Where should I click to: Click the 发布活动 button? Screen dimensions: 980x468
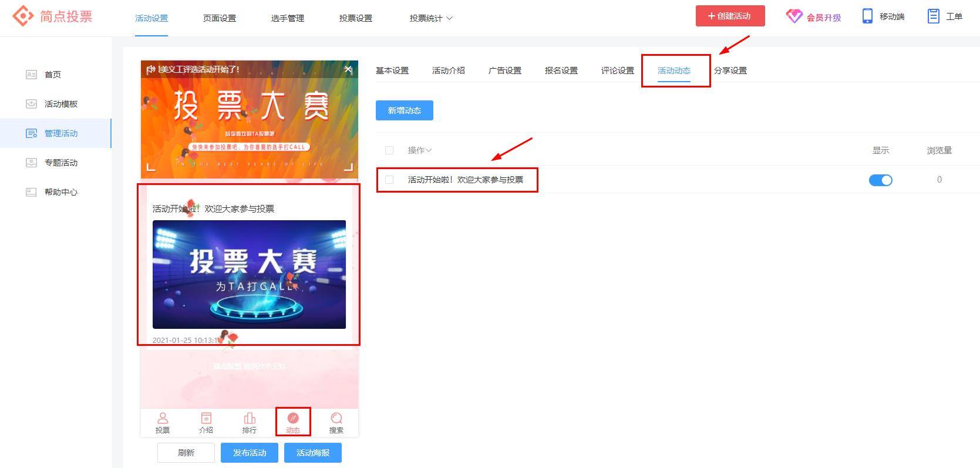tap(250, 453)
